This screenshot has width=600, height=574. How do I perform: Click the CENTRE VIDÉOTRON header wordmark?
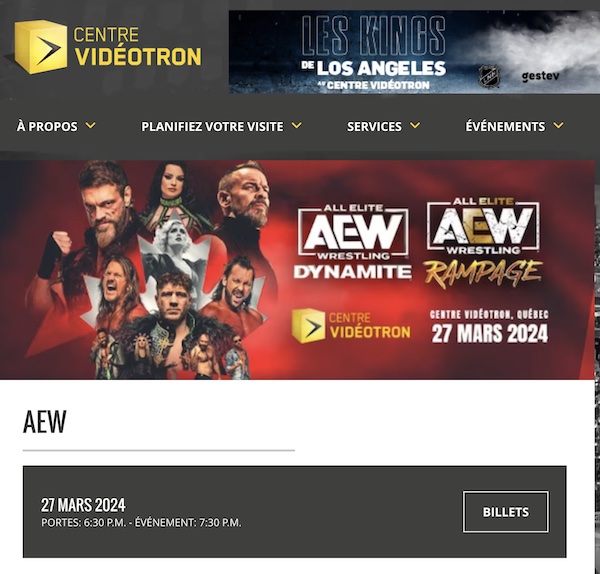[x=137, y=47]
